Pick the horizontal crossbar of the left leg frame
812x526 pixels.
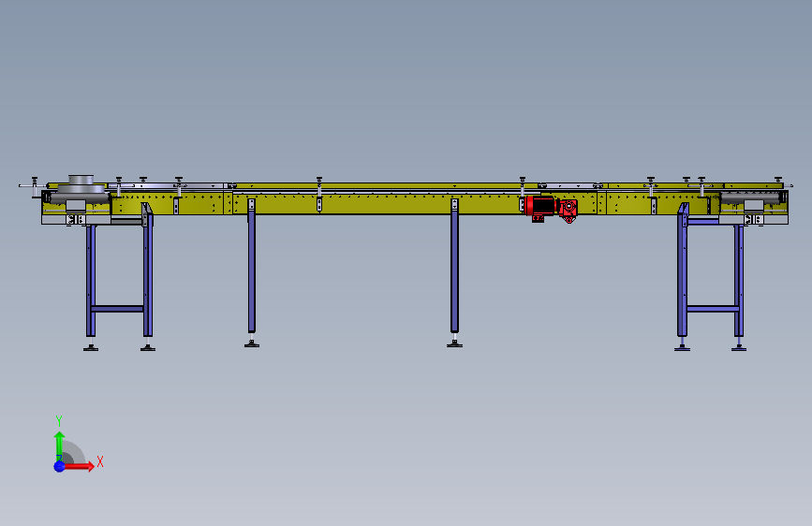(118, 309)
